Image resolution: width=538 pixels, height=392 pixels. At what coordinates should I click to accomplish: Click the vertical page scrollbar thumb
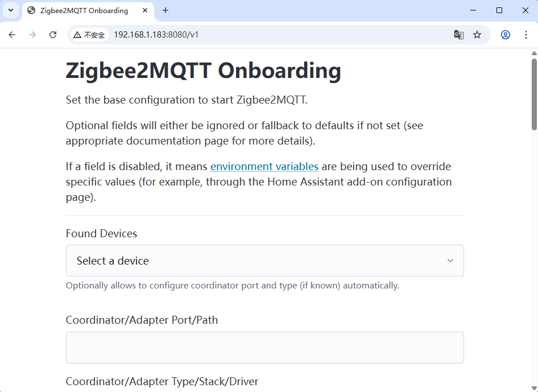tap(533, 91)
